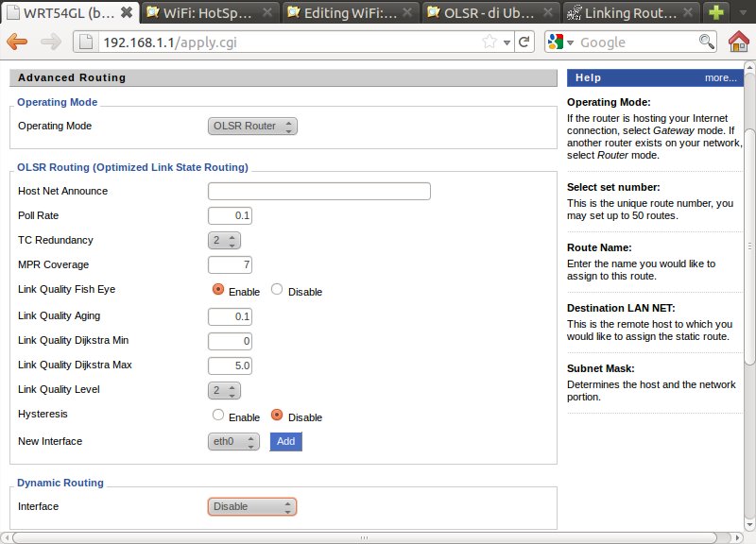Open the Dynamic Routing Interface dropdown
756x544 pixels.
[252, 507]
